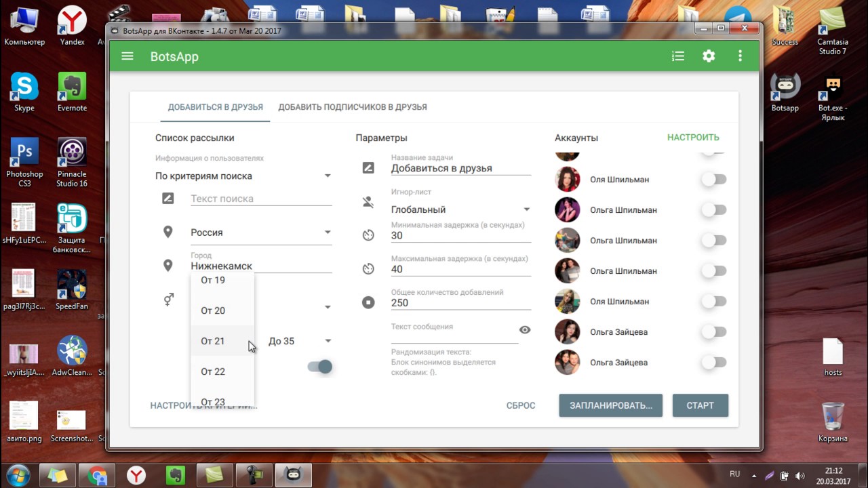Open the Botsapp desktop shortcut
The image size is (868, 488).
click(x=785, y=93)
